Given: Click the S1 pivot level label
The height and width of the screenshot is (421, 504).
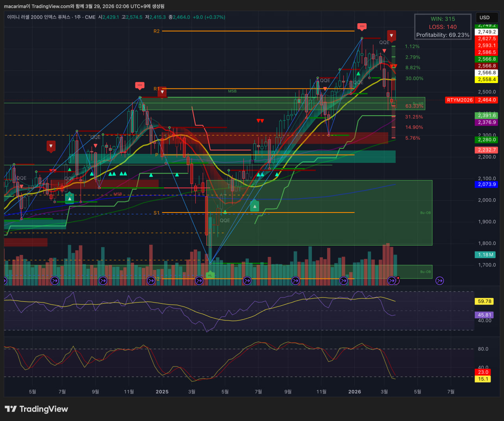Looking at the screenshot, I should (156, 213).
